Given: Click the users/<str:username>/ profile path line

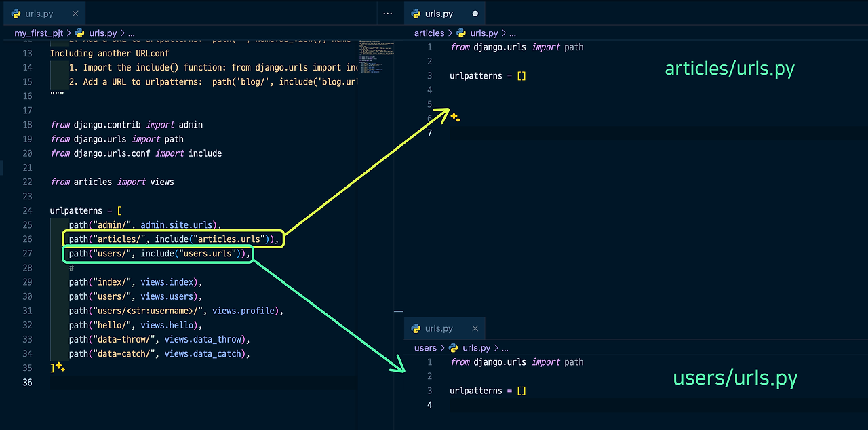Looking at the screenshot, I should coord(176,311).
